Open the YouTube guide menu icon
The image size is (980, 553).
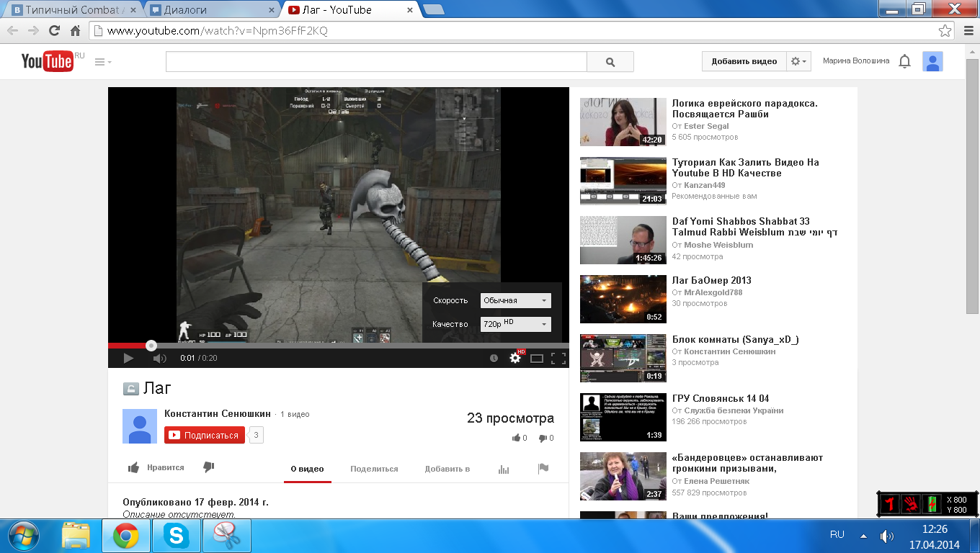click(103, 62)
